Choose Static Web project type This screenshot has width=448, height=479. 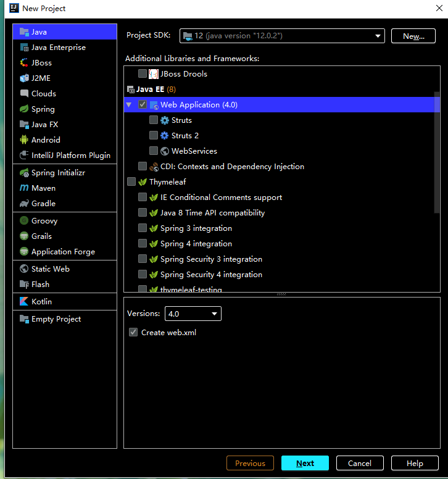(65, 269)
